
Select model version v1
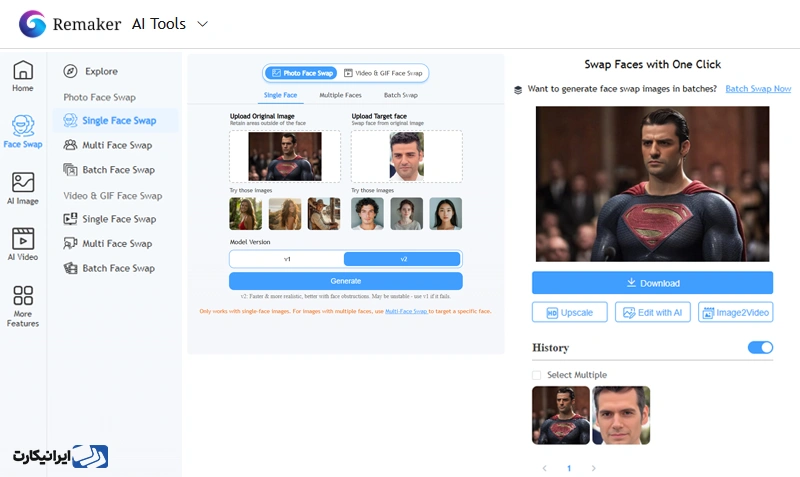pyautogui.click(x=287, y=259)
